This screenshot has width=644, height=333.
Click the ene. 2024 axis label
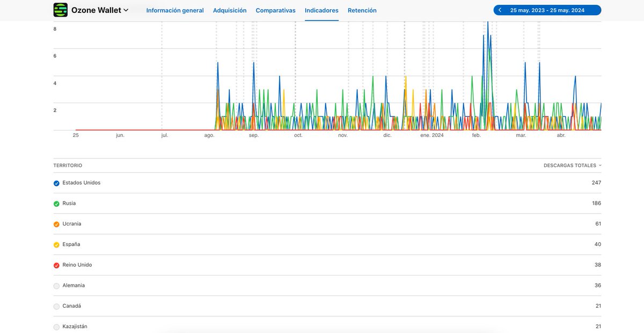tap(432, 135)
